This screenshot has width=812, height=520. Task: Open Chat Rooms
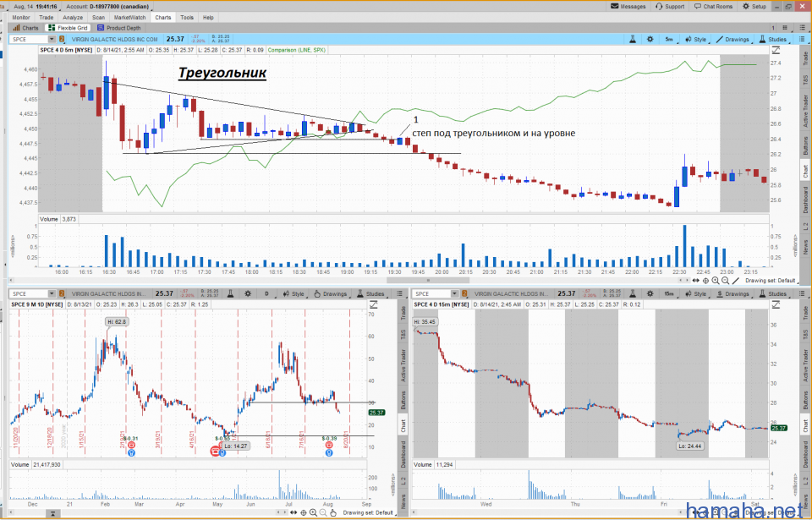point(713,6)
